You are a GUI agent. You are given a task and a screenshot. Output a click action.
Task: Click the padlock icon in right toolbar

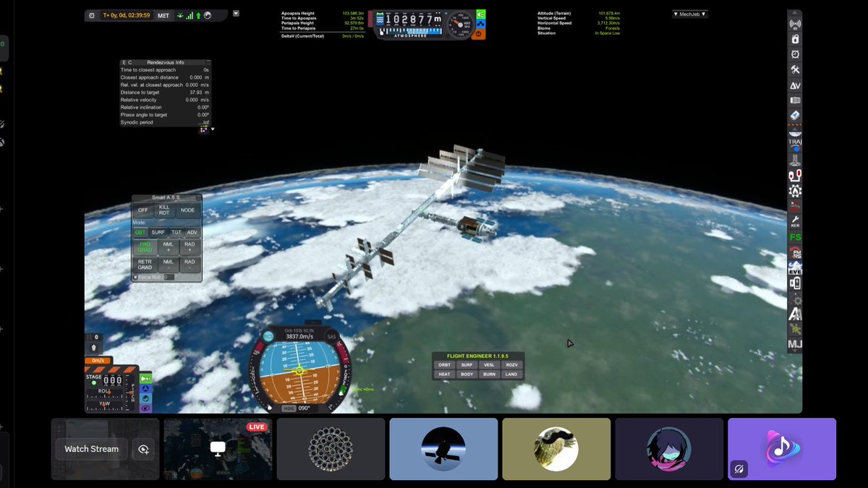(795, 39)
